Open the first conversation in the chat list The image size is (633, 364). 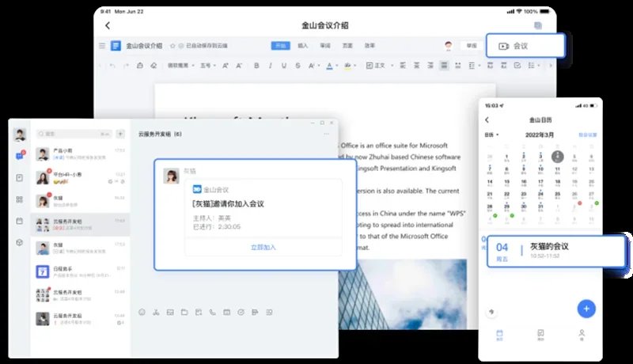click(81, 154)
